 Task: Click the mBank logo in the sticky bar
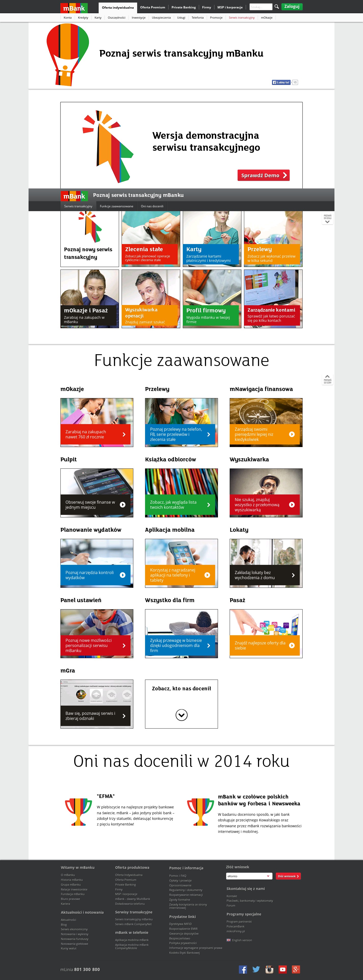click(x=74, y=196)
